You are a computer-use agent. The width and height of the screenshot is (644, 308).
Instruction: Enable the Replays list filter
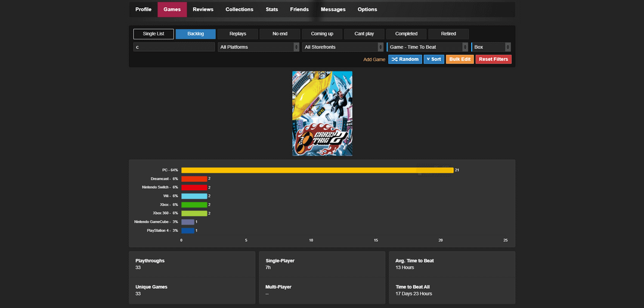[238, 34]
